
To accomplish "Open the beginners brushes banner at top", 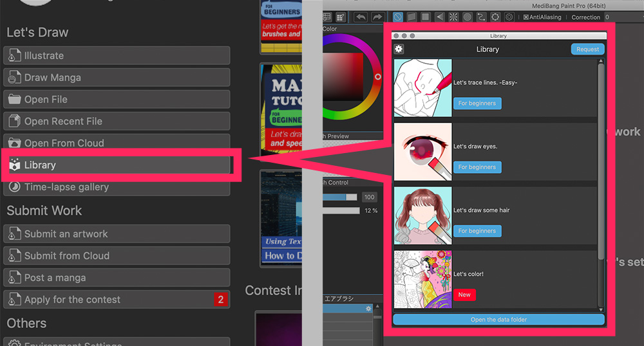I will [x=281, y=26].
